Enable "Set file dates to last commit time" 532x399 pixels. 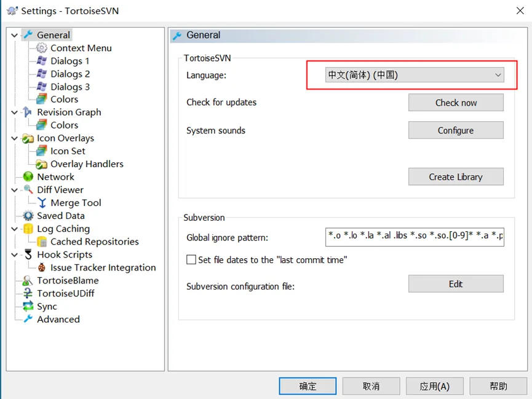pos(191,259)
